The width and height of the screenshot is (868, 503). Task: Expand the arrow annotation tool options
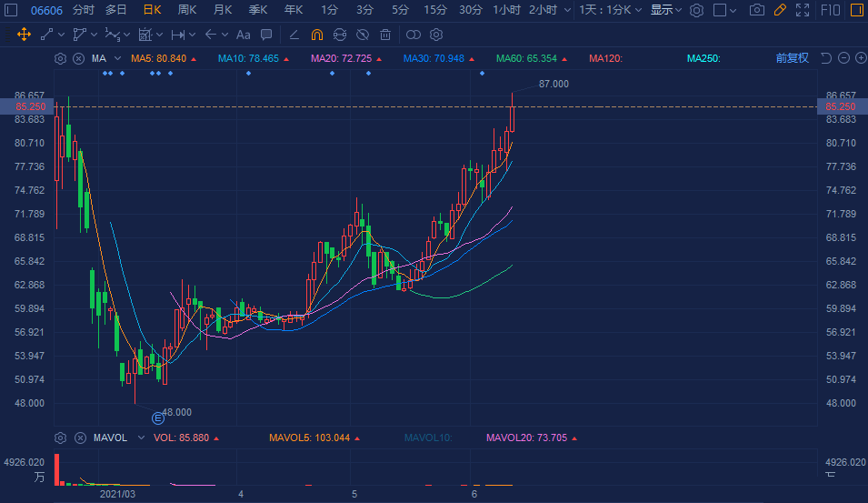pos(224,35)
